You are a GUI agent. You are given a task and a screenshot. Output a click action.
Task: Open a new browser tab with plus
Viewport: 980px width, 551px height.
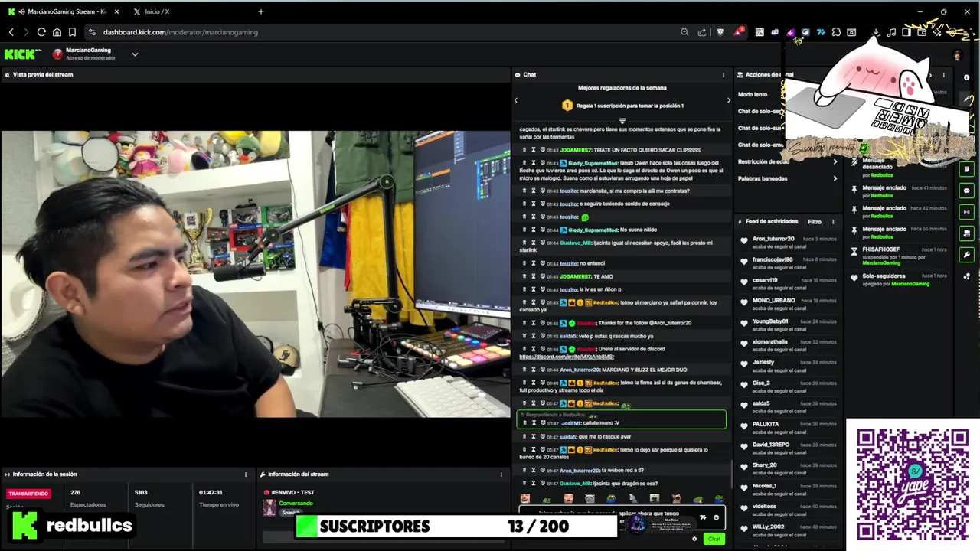point(261,11)
